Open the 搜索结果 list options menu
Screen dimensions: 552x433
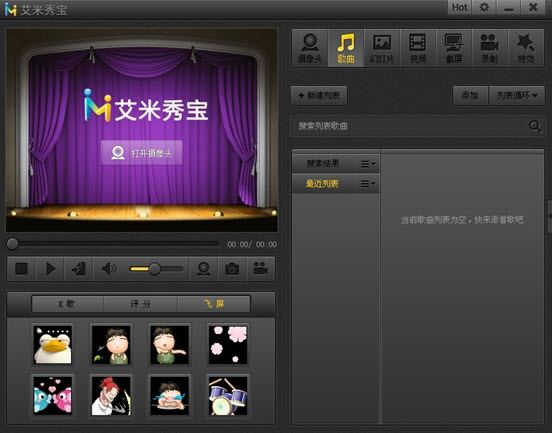pos(368,164)
